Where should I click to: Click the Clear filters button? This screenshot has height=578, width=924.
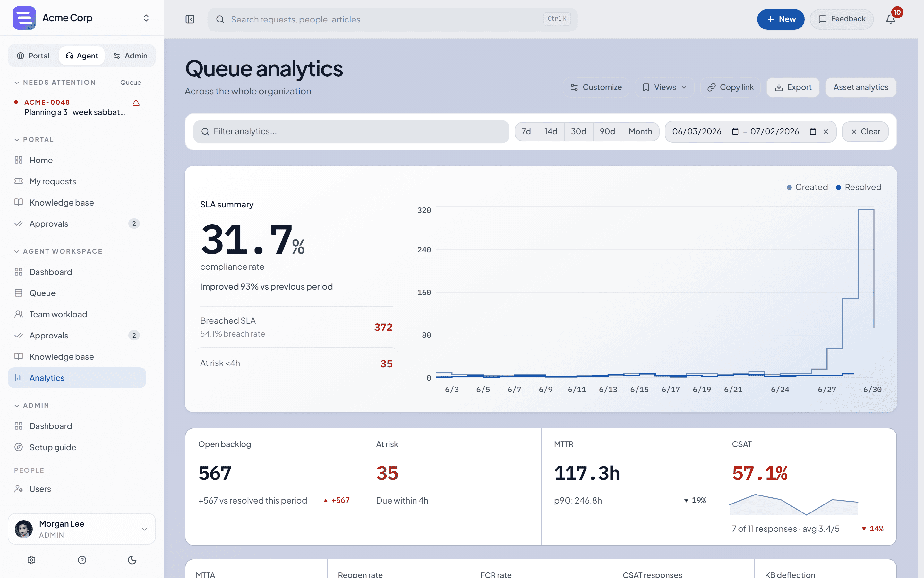865,132
